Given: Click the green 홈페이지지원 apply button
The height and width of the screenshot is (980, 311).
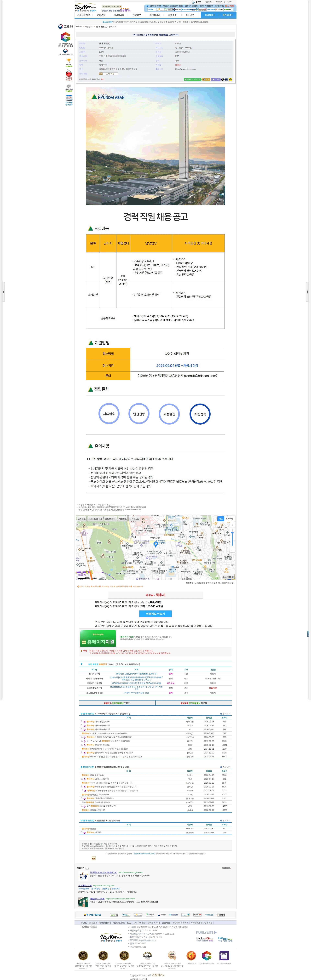Looking at the screenshot, I should [98, 638].
